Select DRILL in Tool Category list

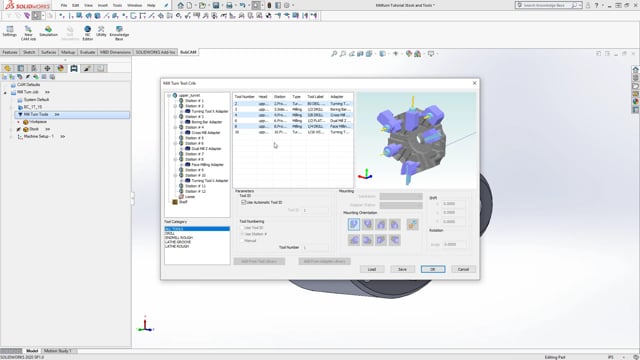[x=170, y=233]
